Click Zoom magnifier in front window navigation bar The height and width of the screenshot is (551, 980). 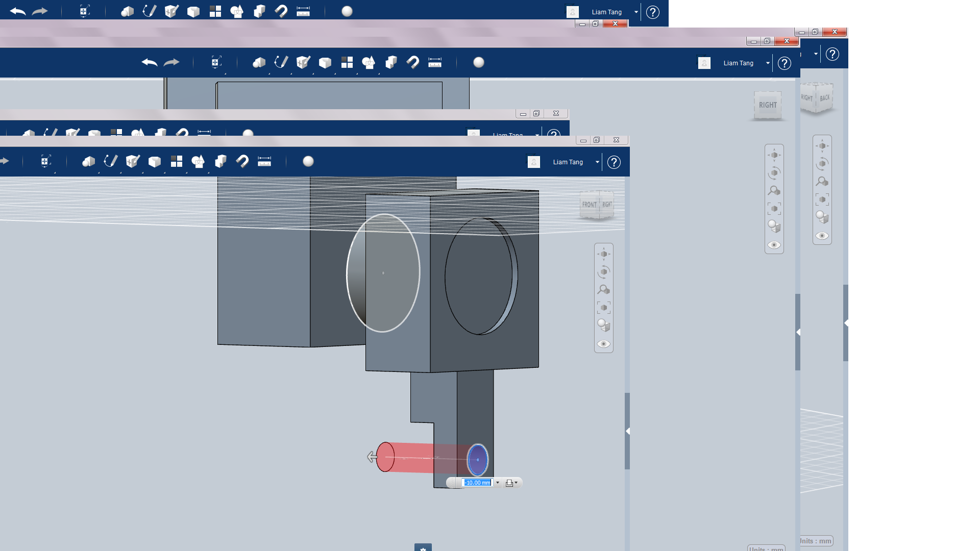[604, 290]
